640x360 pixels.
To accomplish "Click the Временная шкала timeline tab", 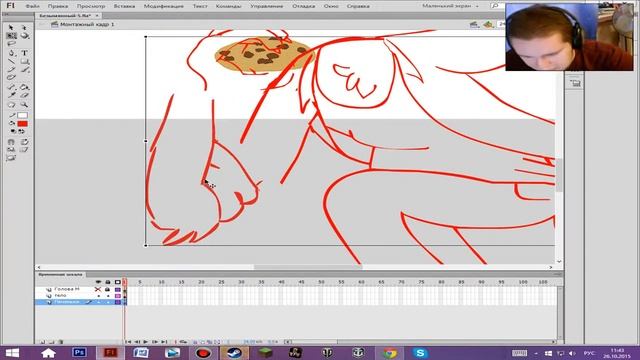I will [x=60, y=274].
